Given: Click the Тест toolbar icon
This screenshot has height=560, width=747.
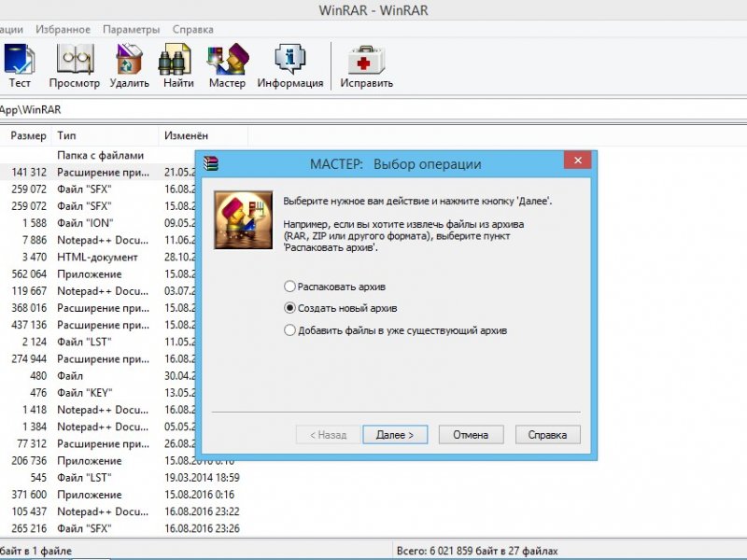Looking at the screenshot, I should point(19,66).
